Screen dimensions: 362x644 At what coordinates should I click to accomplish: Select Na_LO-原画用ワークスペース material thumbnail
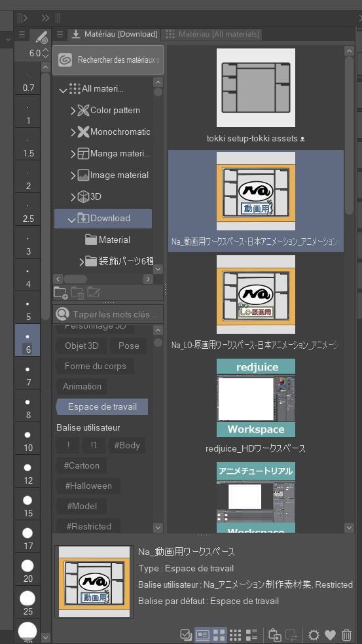pyautogui.click(x=255, y=295)
